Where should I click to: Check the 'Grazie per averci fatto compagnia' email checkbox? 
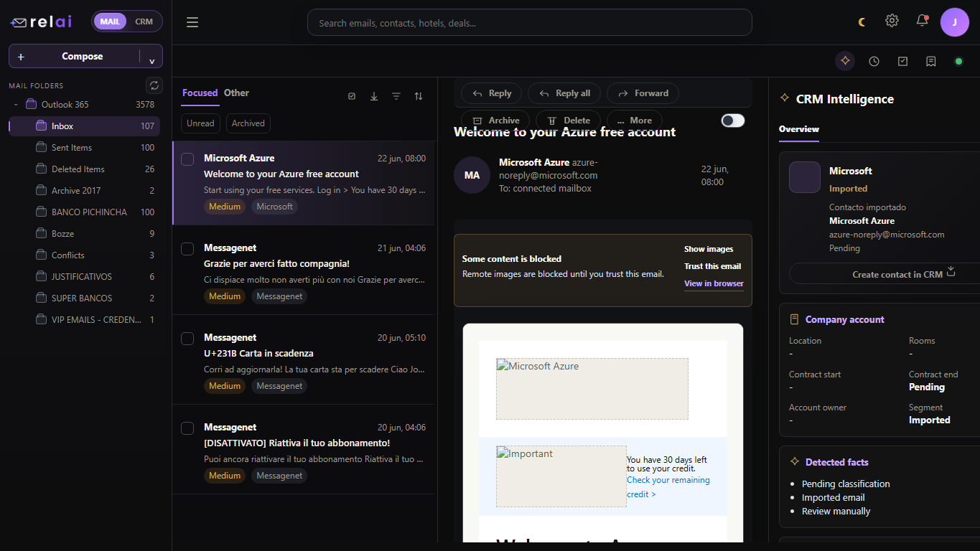point(187,249)
